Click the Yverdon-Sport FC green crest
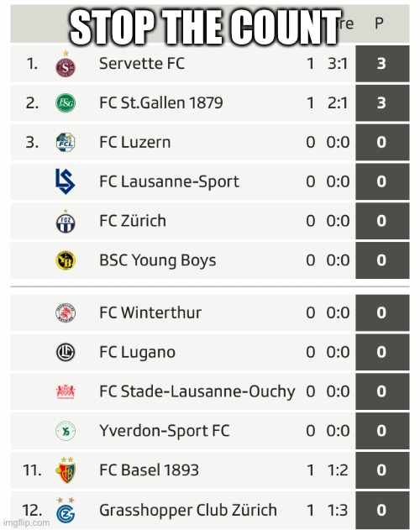This screenshot has height=530, width=420. pyautogui.click(x=66, y=431)
